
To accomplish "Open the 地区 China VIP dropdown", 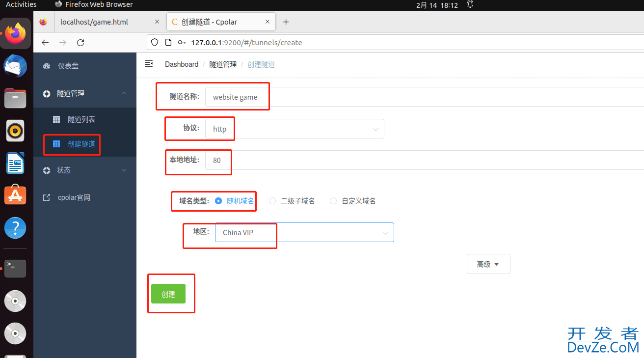I will click(x=304, y=232).
